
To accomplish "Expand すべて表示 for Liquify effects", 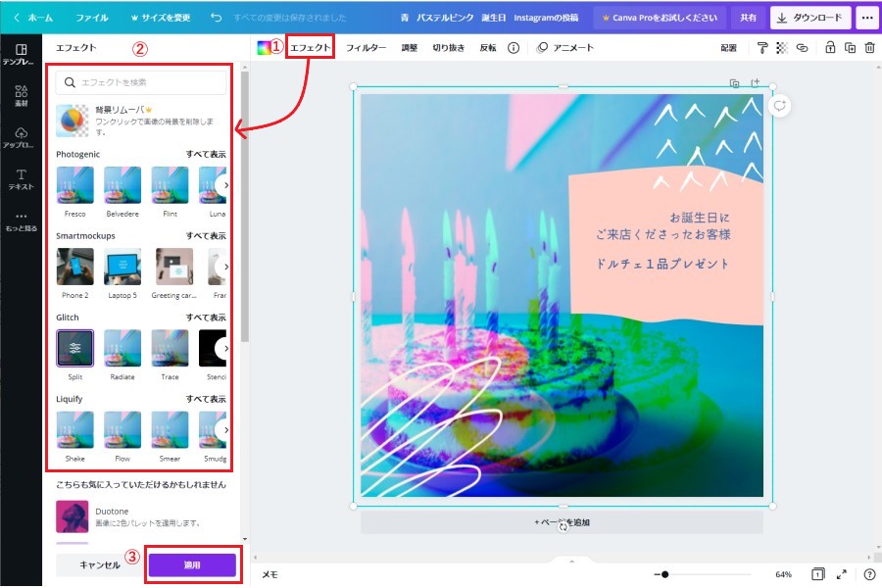I will click(206, 400).
